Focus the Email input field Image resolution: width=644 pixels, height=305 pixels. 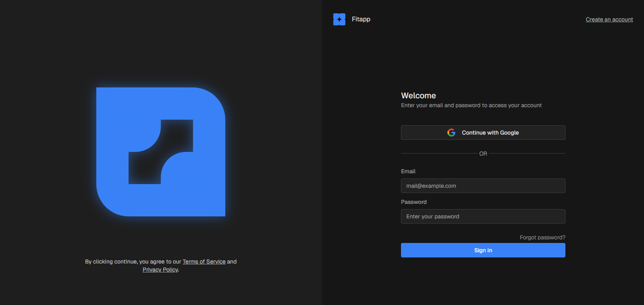click(483, 186)
